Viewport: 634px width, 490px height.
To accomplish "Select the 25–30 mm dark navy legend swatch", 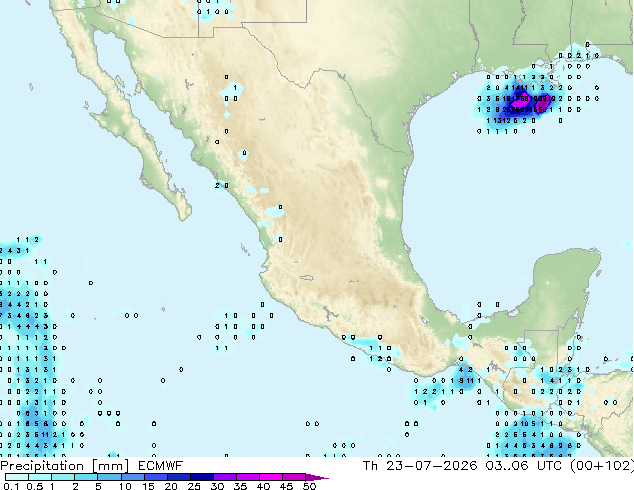I will (201, 477).
